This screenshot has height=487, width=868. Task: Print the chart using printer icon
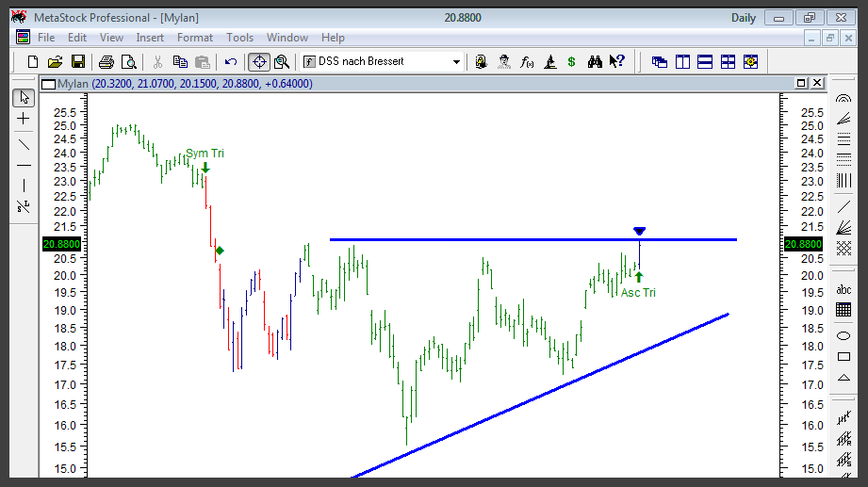(106, 62)
